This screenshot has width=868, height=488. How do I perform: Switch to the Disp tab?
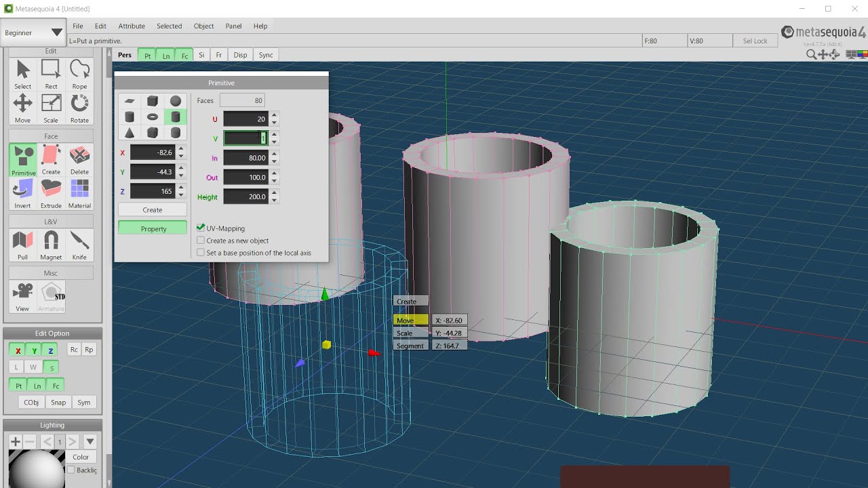pyautogui.click(x=239, y=55)
